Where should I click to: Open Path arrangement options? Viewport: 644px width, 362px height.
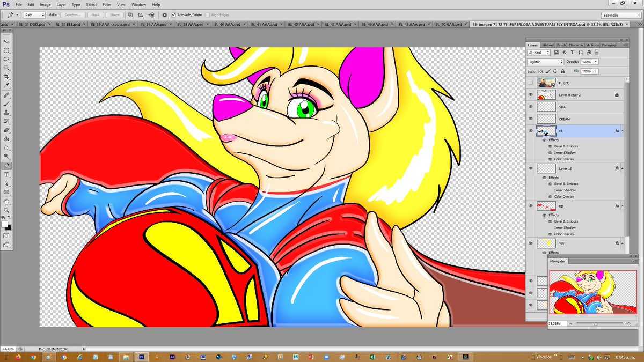coord(152,15)
